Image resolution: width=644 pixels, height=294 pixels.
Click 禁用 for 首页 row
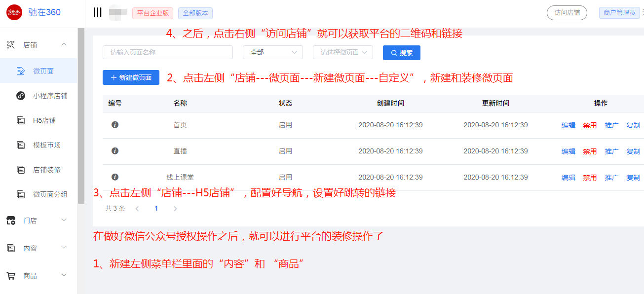point(590,125)
